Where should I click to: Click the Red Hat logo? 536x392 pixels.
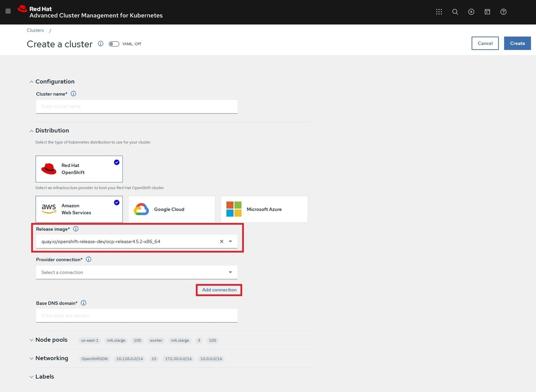(22, 9)
